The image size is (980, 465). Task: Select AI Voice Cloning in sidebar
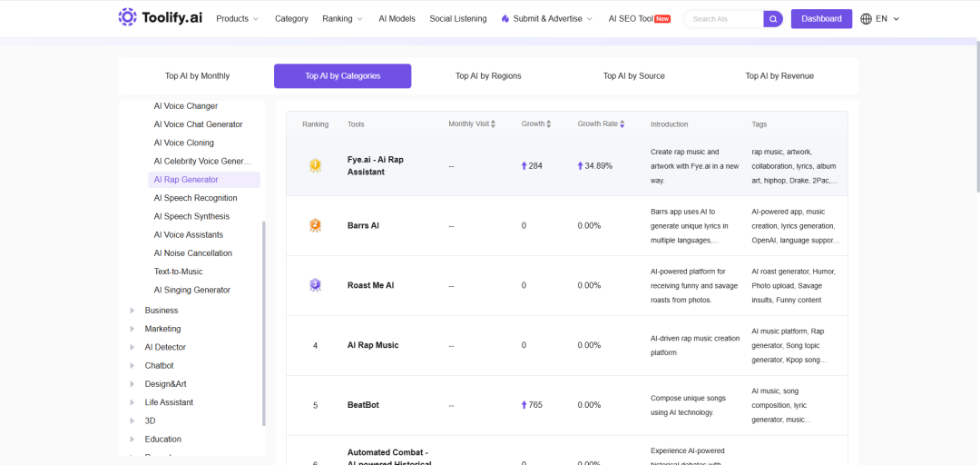(x=183, y=143)
